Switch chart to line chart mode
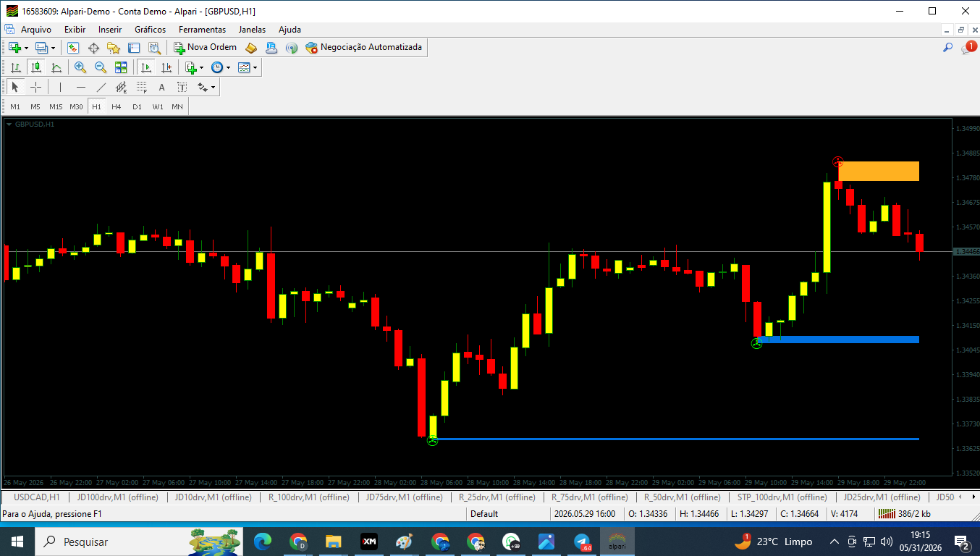Image resolution: width=980 pixels, height=556 pixels. (x=56, y=67)
